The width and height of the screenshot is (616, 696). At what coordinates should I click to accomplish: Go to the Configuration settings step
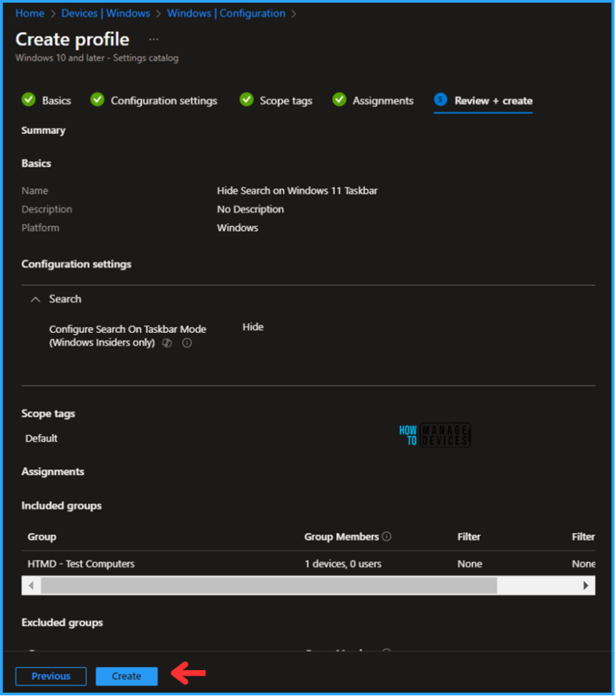click(x=164, y=101)
